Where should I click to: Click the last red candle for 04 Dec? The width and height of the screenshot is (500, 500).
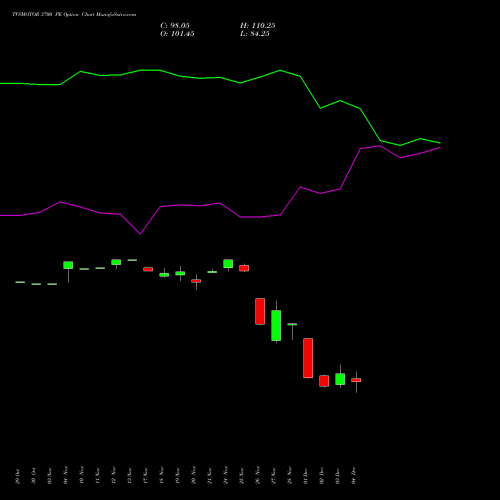pos(356,380)
